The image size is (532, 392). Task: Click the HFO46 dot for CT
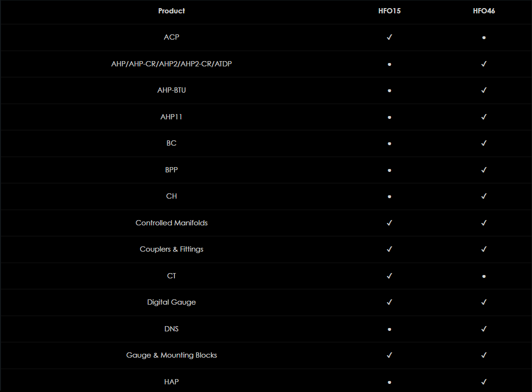pos(484,276)
